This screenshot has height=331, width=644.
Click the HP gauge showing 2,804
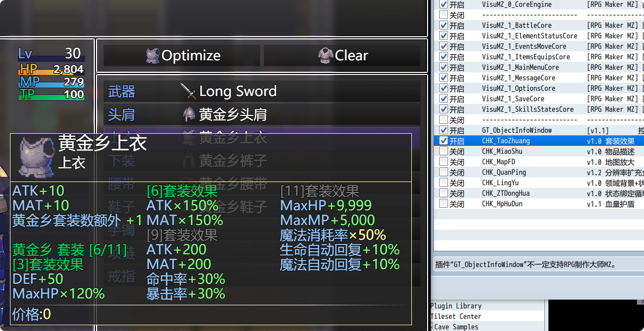(51, 69)
